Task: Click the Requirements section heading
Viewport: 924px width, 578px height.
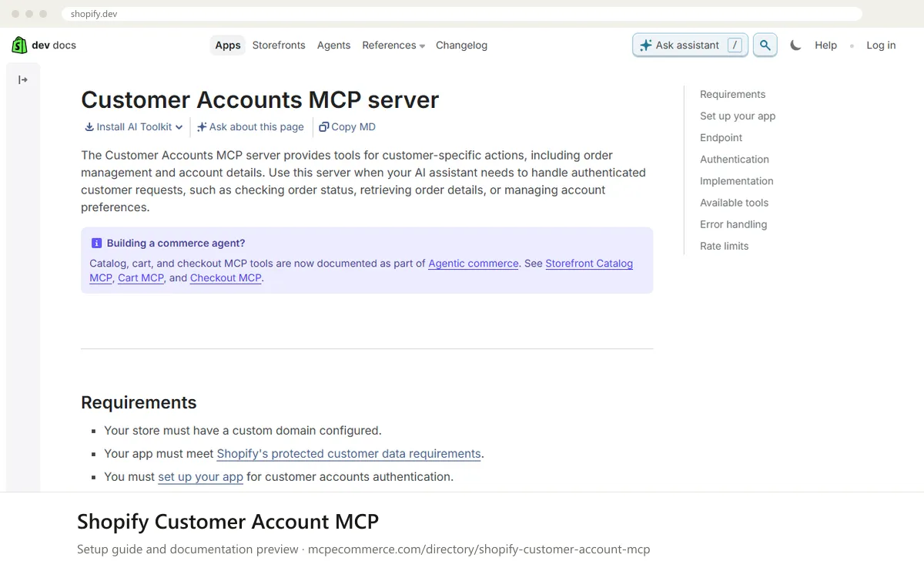Action: pyautogui.click(x=139, y=402)
